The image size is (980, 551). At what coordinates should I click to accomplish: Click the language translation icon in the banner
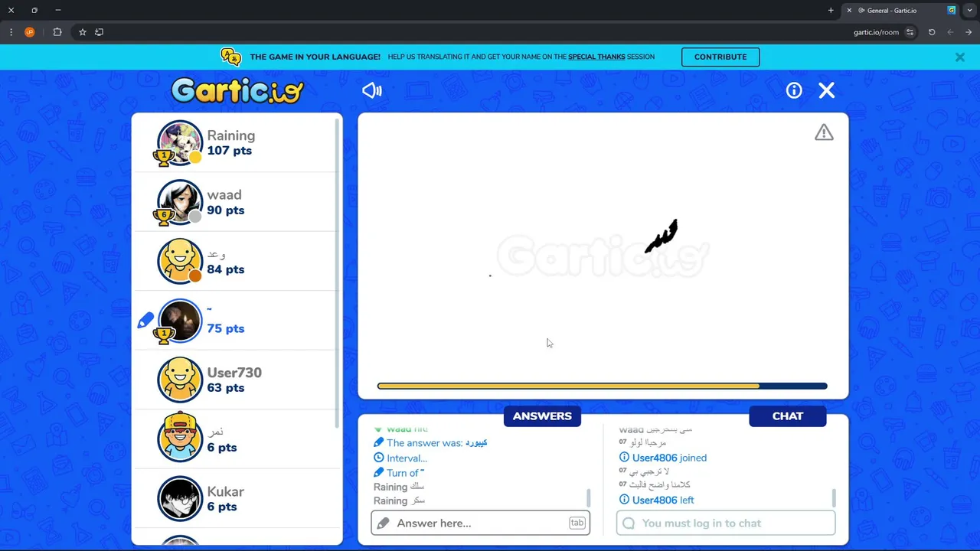click(x=230, y=57)
